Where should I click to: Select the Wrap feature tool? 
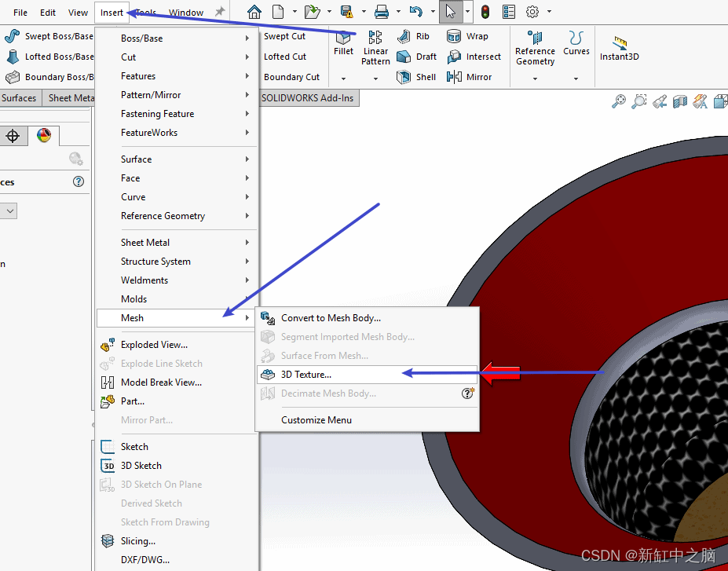(x=467, y=36)
